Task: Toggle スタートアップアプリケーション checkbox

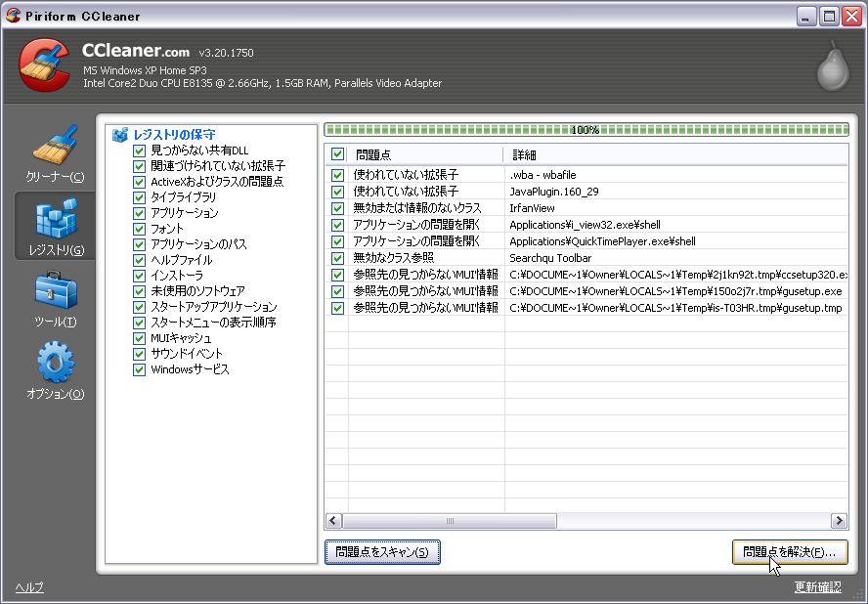Action: coord(139,307)
